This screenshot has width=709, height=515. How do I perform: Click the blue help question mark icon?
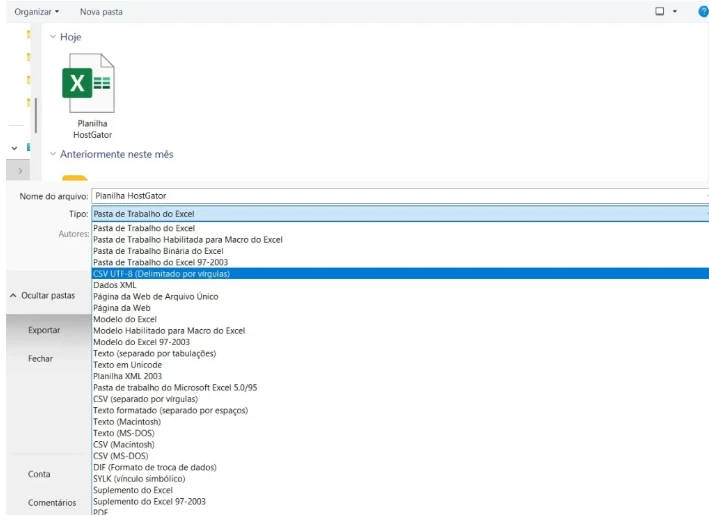(702, 11)
